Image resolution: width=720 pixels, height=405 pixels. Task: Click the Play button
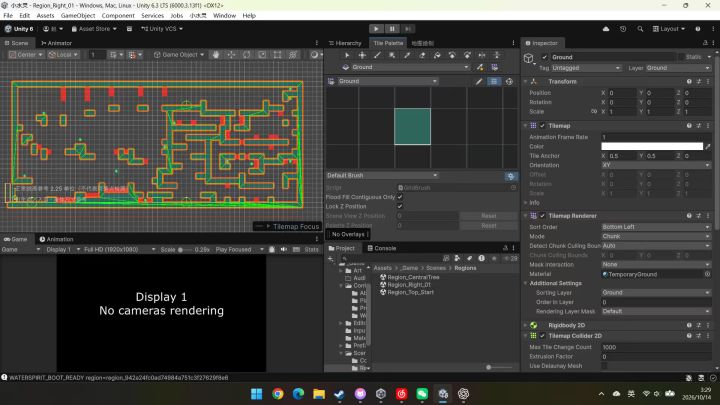(376, 29)
